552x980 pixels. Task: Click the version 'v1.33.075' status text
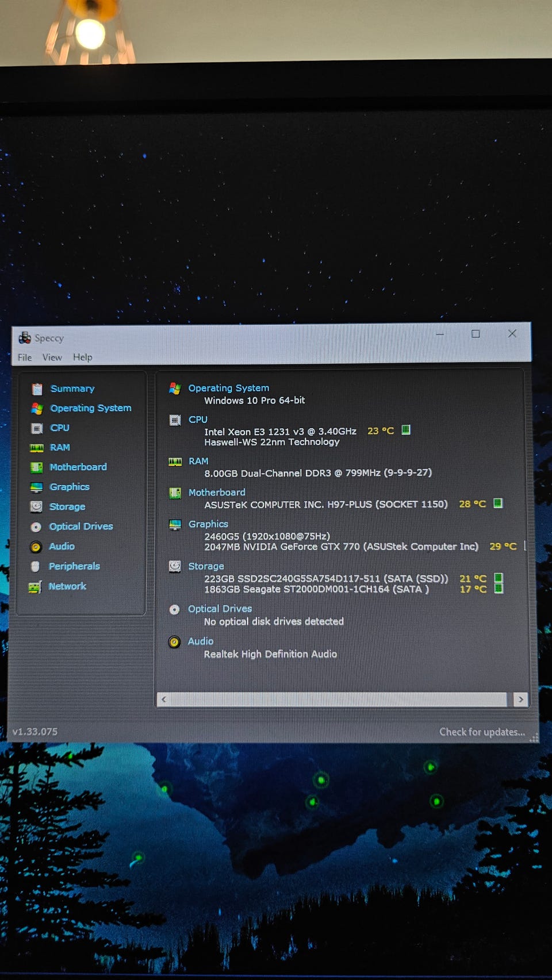click(x=35, y=732)
